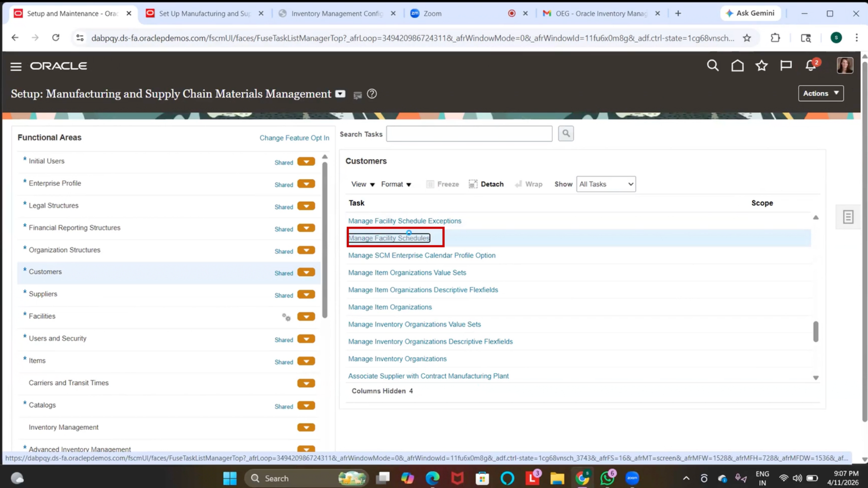Click into the Search Tasks input field
The height and width of the screenshot is (488, 868).
[469, 134]
